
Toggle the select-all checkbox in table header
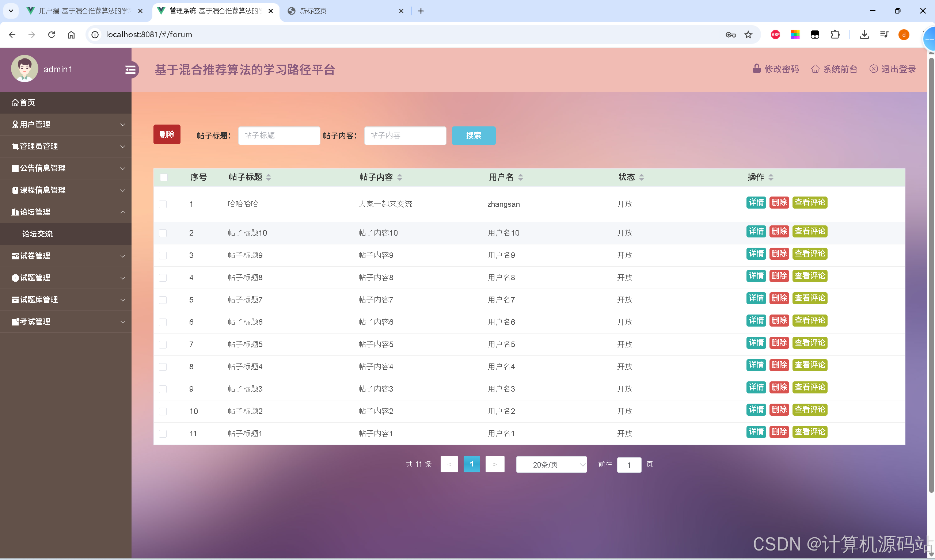tap(164, 177)
